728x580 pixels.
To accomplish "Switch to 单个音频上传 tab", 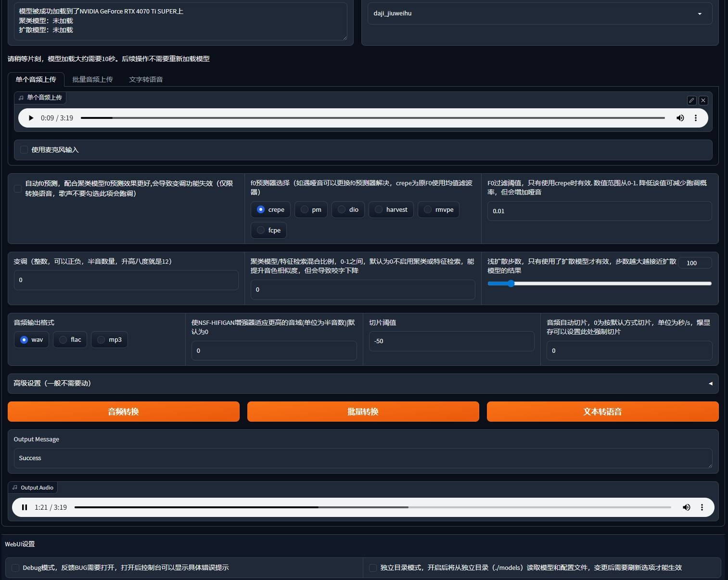I will click(x=36, y=79).
